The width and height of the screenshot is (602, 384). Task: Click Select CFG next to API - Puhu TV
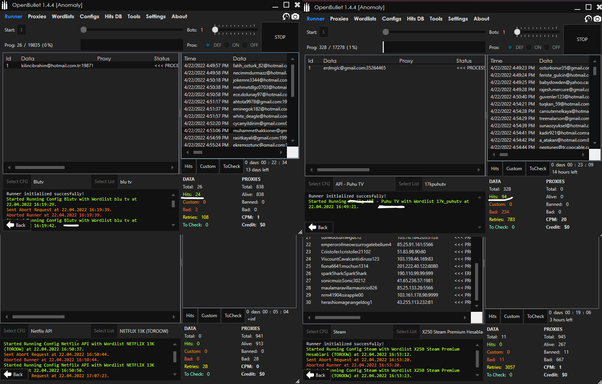(x=319, y=184)
